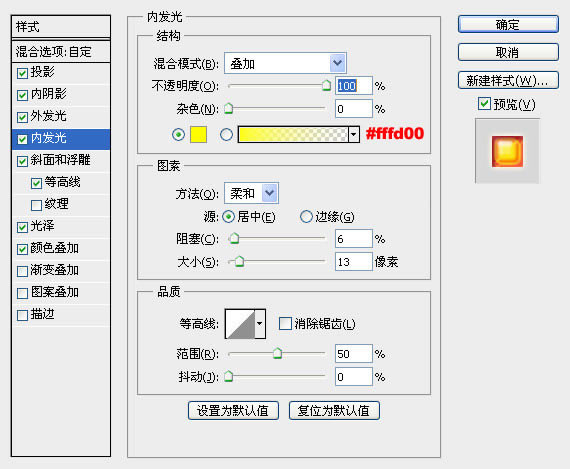570x469 pixels.
Task: Click 设置为默认值 set default button
Action: coord(233,410)
